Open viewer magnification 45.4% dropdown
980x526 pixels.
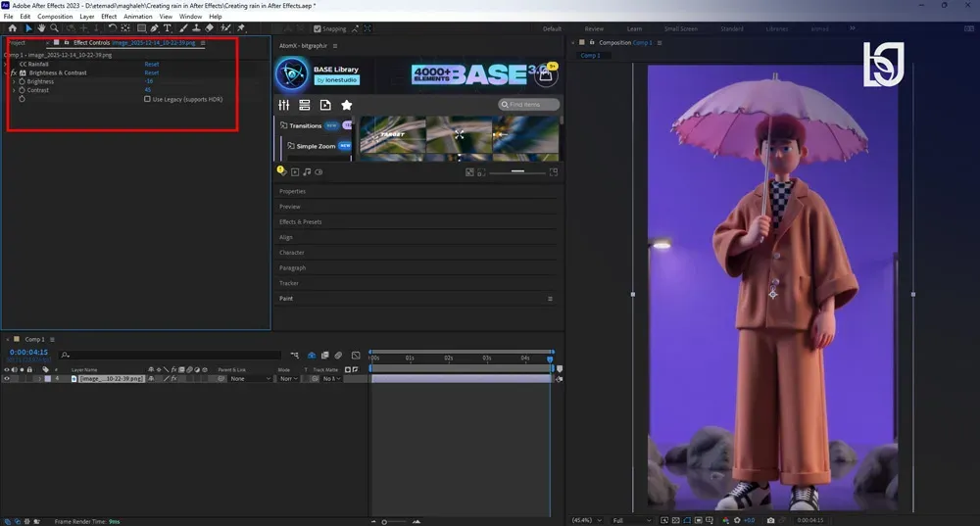click(x=587, y=520)
